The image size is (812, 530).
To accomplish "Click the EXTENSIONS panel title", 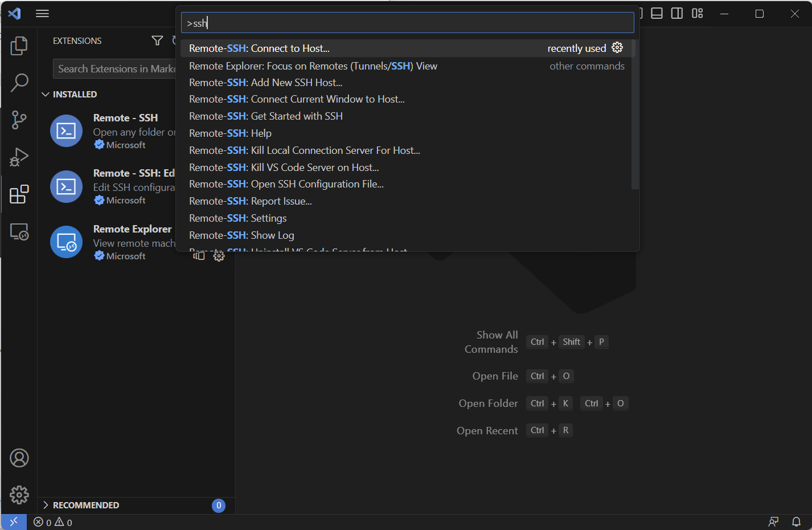I will (77, 41).
